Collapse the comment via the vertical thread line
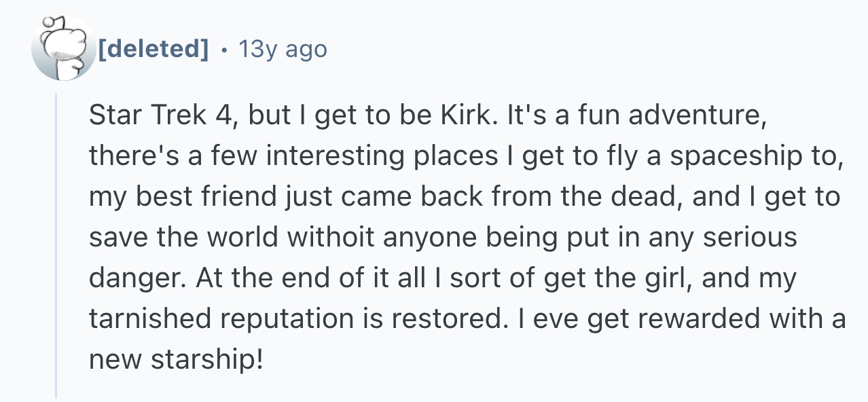This screenshot has height=402, width=868. coord(56,244)
